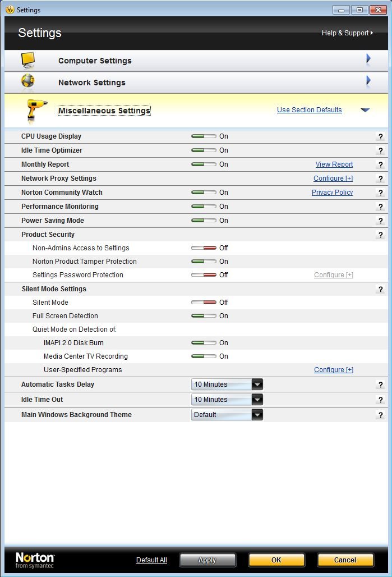Toggle Idle Time Optimizer switch
Screen dimensions: 392x577
pos(204,150)
